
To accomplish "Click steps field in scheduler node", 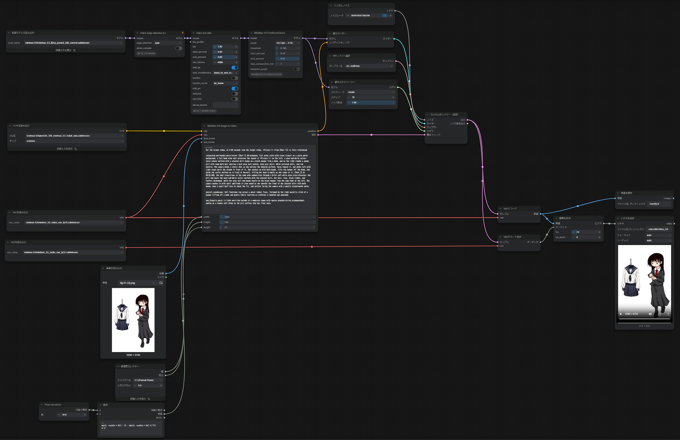I will 371,97.
